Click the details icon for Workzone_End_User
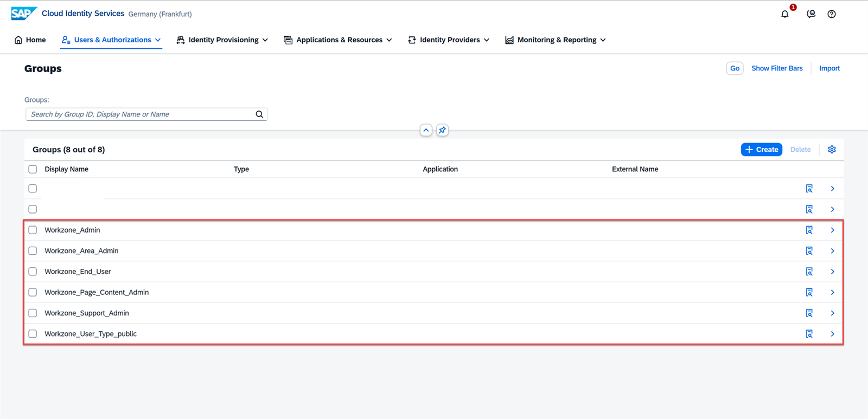The width and height of the screenshot is (868, 419). (x=809, y=272)
